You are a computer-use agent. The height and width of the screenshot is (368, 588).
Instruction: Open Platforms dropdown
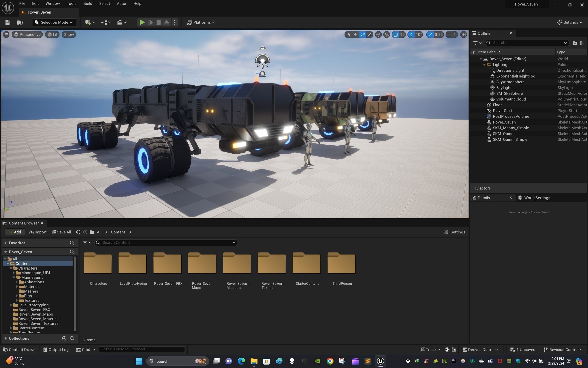201,22
